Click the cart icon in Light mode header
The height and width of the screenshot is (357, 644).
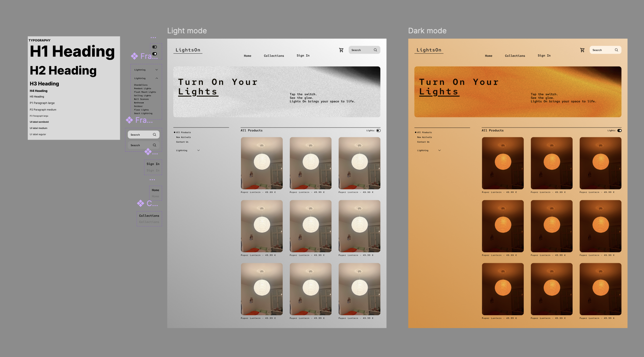click(341, 50)
